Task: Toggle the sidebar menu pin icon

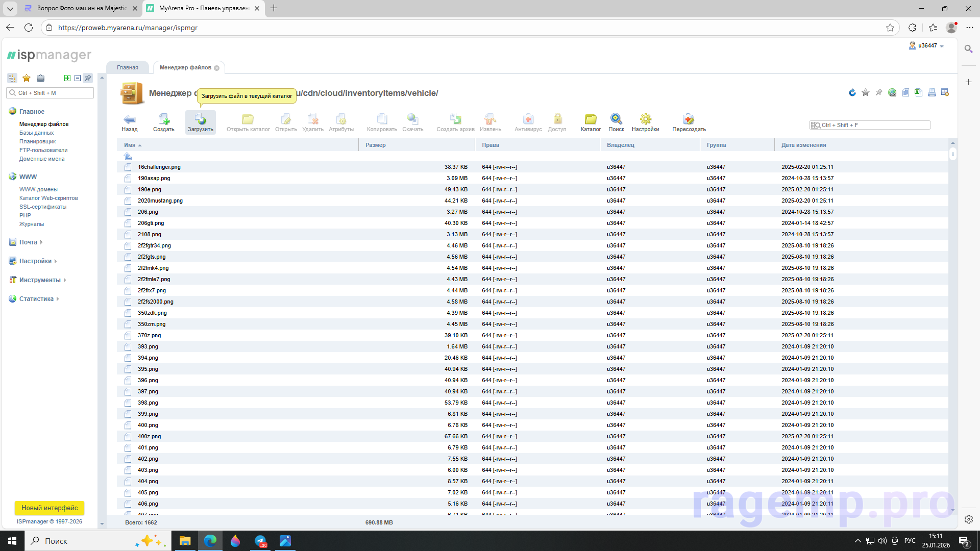Action: [88, 78]
